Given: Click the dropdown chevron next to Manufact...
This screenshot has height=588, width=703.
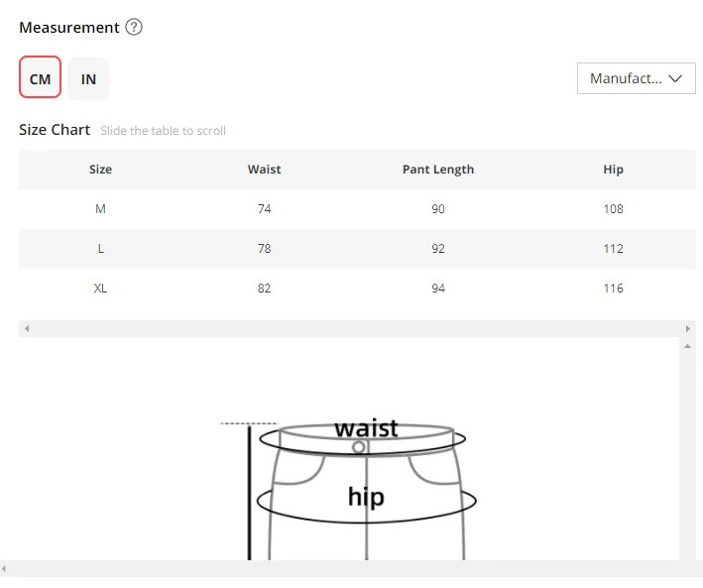Looking at the screenshot, I should (675, 78).
